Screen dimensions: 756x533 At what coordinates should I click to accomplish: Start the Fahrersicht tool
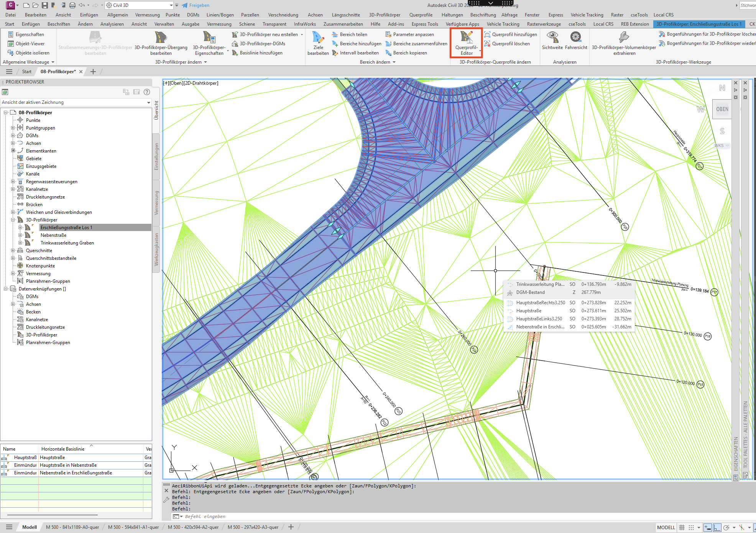[576, 41]
